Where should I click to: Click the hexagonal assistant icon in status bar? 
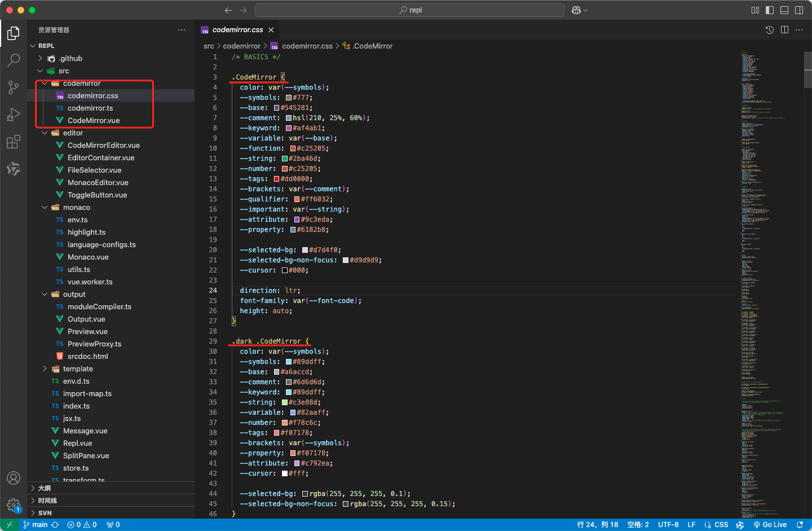740,525
